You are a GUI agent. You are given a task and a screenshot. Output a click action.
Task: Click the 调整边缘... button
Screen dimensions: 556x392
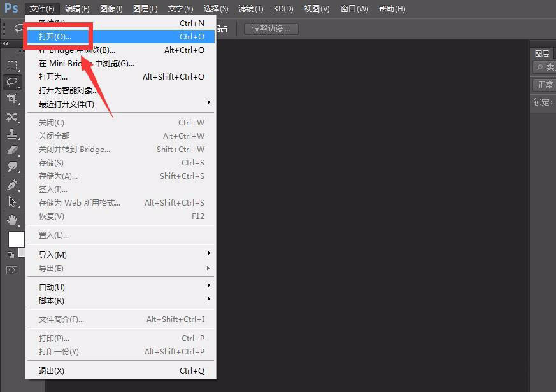271,29
